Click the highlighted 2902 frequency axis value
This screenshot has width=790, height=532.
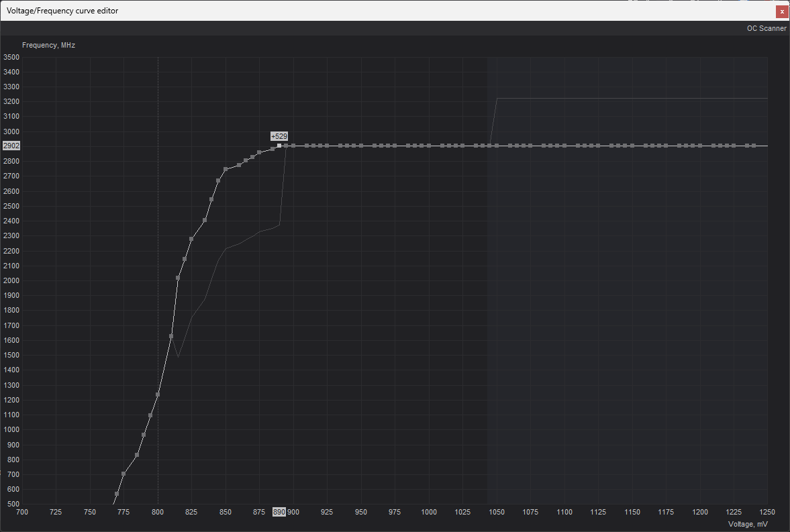click(x=11, y=146)
